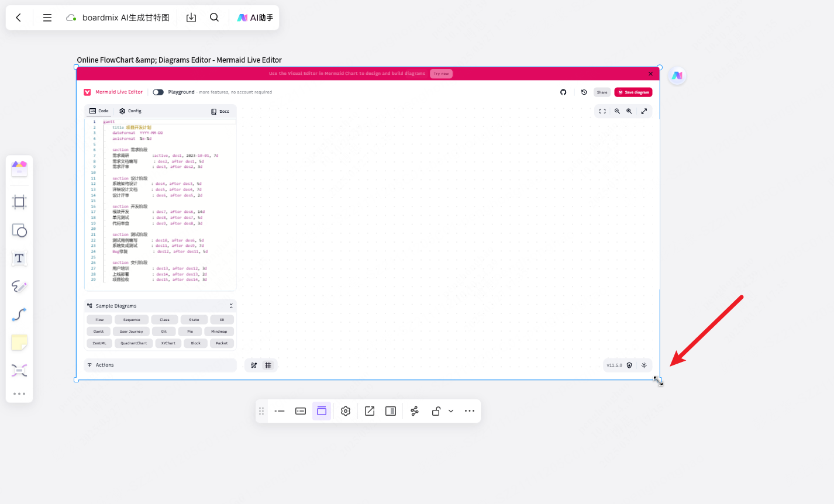Select the Pen drawing tool
Image resolution: width=834 pixels, height=504 pixels.
[19, 286]
